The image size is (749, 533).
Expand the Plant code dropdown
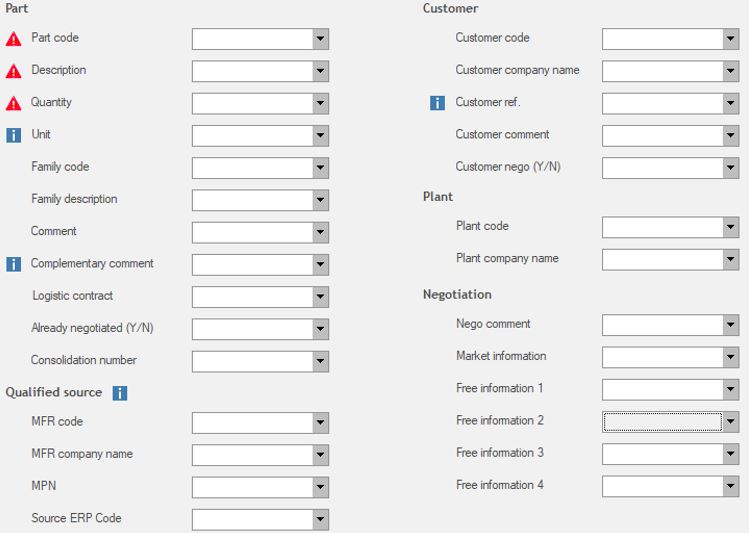[731, 227]
